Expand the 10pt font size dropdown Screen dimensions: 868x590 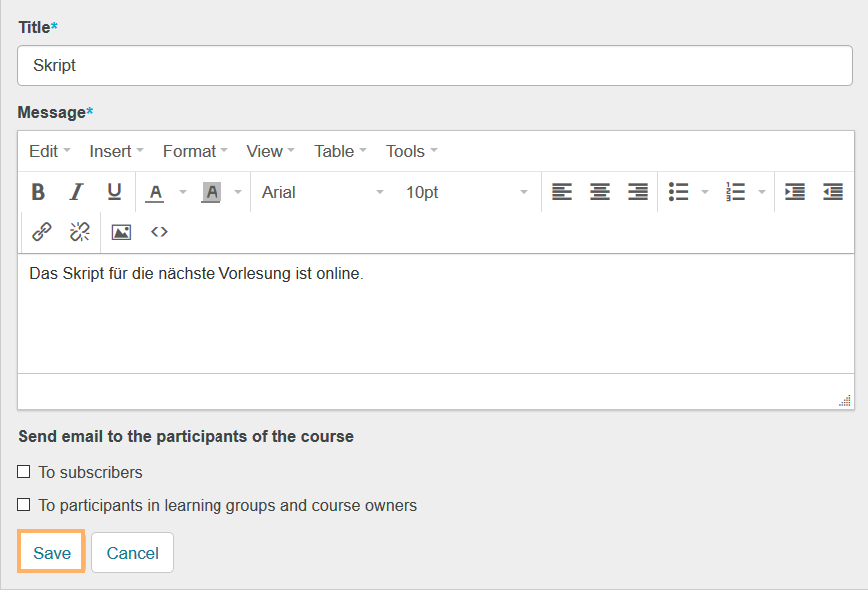(466, 192)
